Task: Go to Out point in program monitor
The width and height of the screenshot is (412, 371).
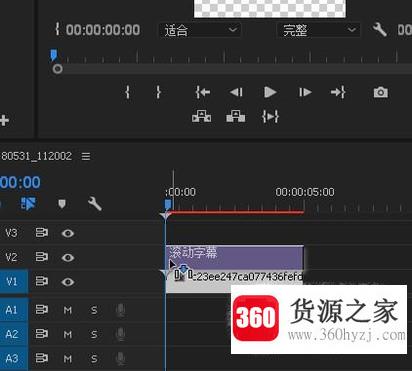Action: tap(338, 92)
